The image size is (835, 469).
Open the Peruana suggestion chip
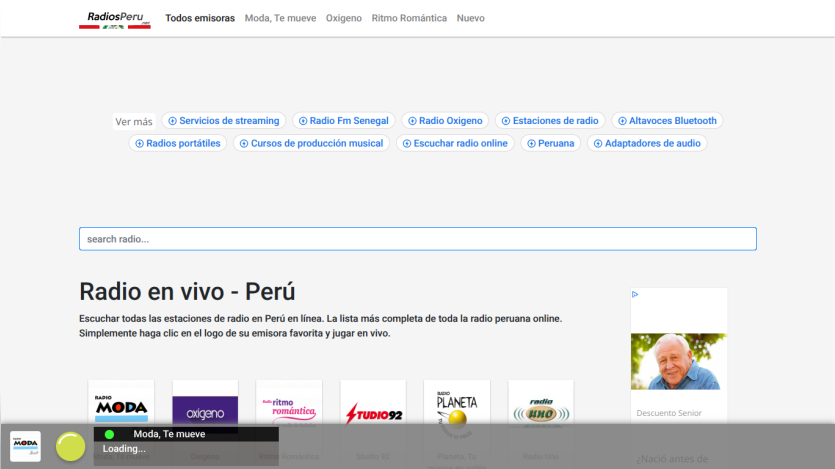(551, 143)
